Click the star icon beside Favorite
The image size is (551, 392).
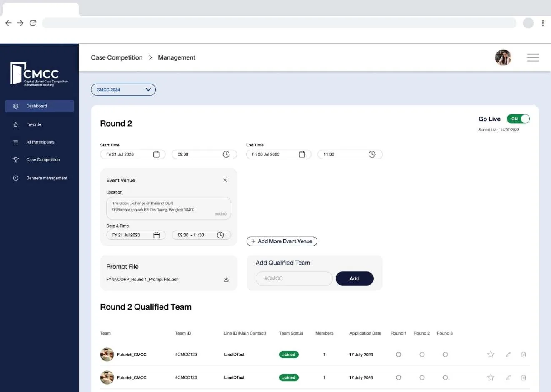click(16, 124)
